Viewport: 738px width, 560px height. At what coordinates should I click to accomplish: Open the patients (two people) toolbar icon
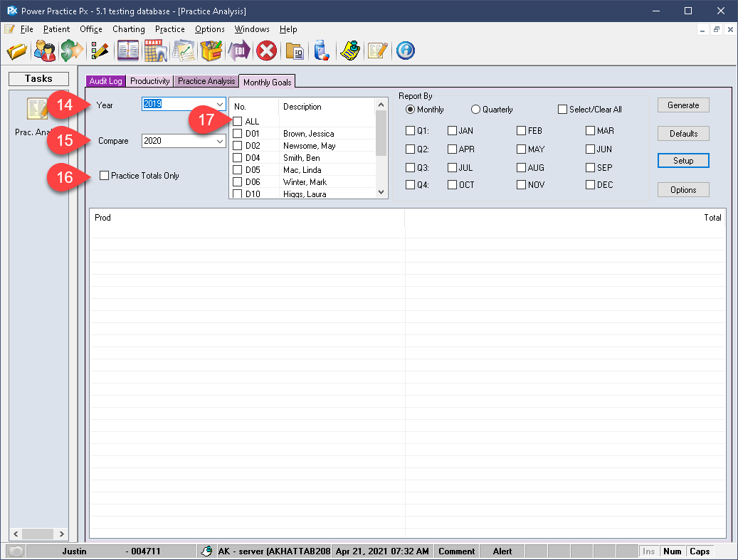45,51
